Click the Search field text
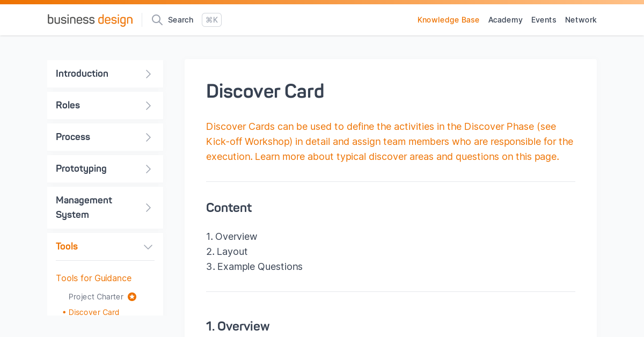 pos(180,20)
